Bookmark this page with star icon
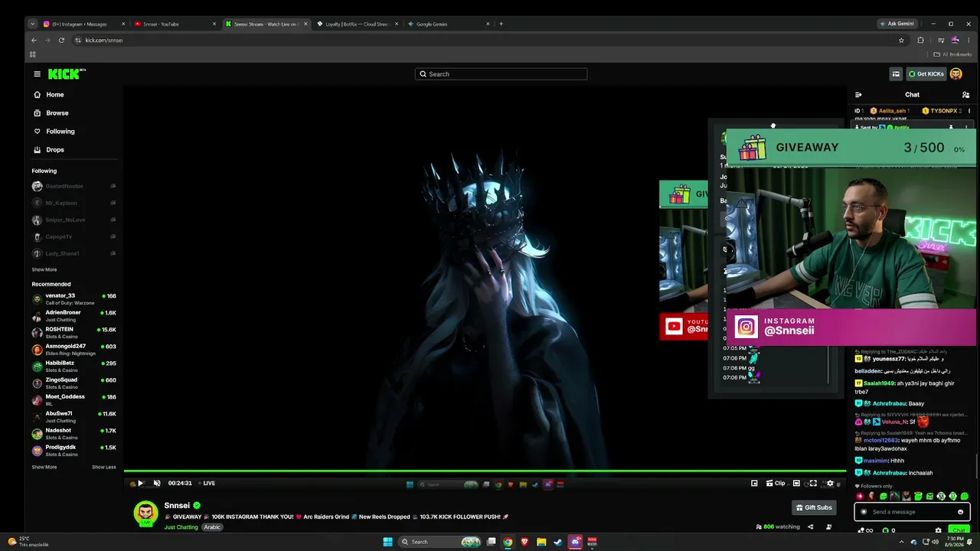The width and height of the screenshot is (980, 551). pyautogui.click(x=901, y=41)
